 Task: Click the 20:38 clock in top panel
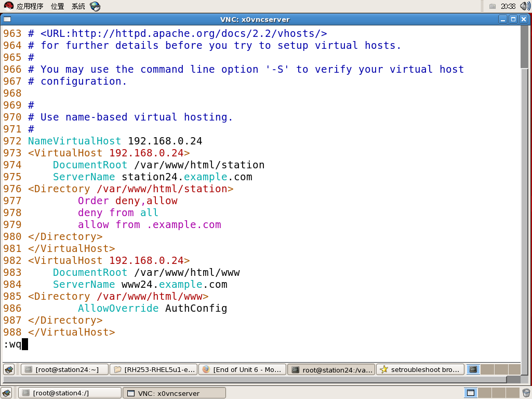click(508, 6)
